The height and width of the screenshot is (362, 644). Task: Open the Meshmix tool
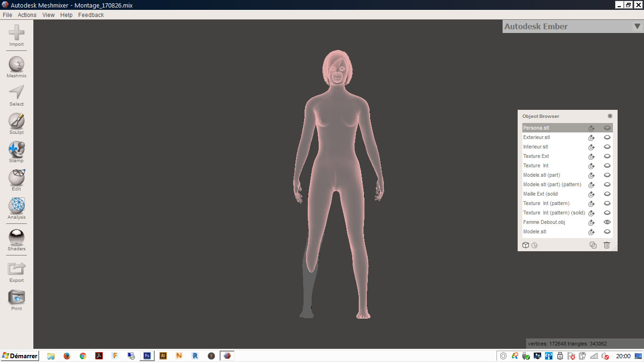pyautogui.click(x=17, y=67)
